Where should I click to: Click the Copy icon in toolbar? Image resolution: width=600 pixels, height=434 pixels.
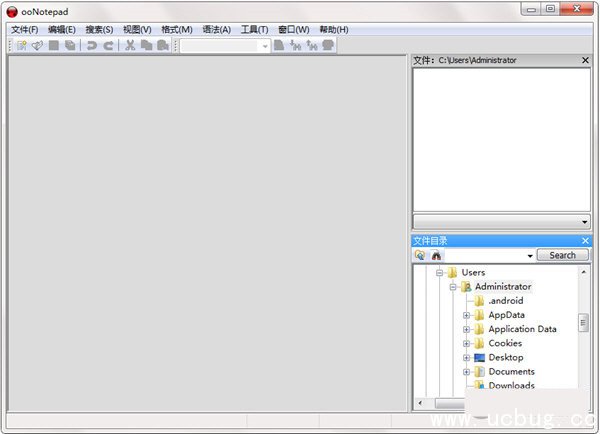(146, 46)
